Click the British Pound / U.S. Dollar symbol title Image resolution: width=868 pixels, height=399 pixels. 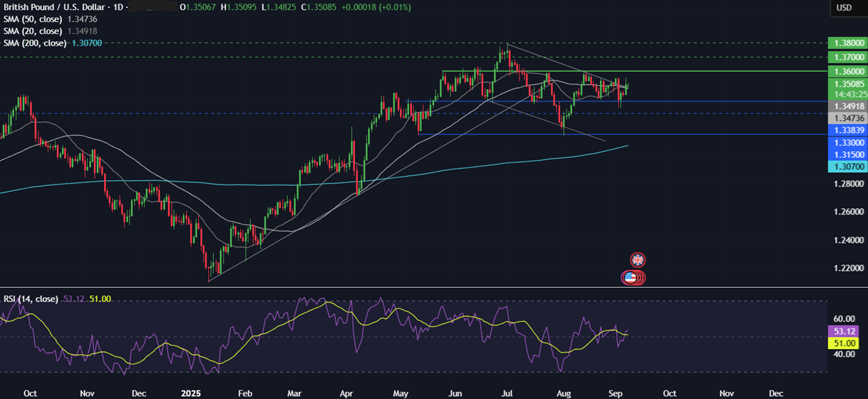56,7
